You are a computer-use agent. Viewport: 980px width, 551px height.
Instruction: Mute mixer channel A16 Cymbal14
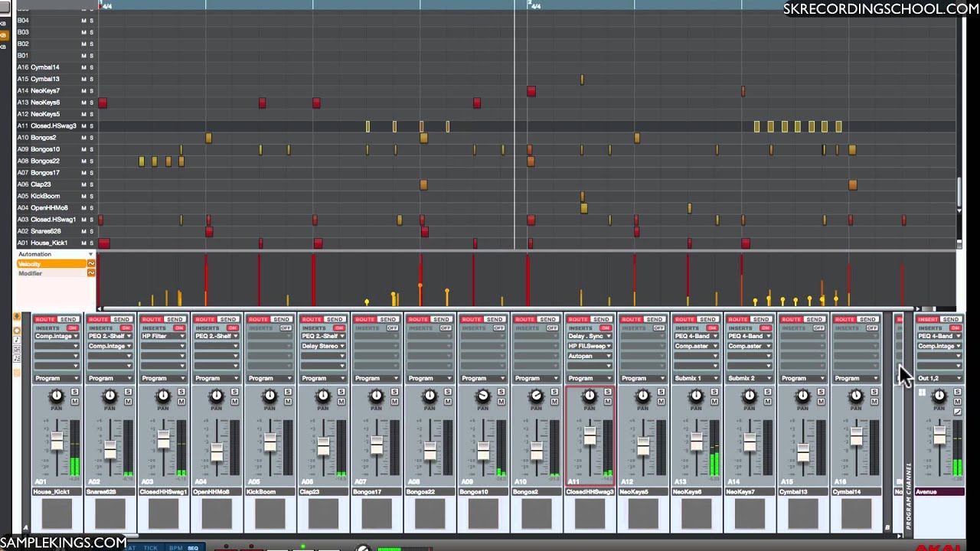click(x=874, y=402)
